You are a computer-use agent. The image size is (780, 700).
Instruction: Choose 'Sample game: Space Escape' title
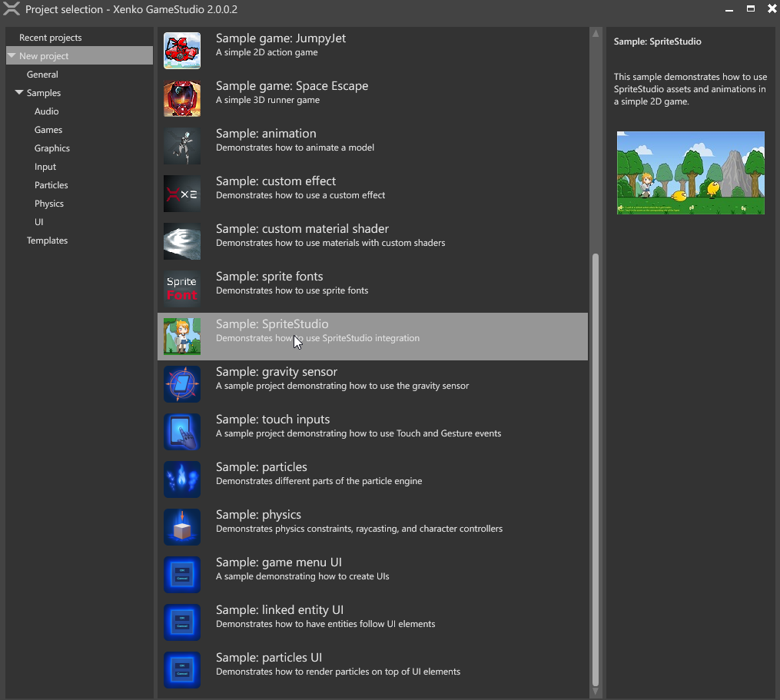292,85
